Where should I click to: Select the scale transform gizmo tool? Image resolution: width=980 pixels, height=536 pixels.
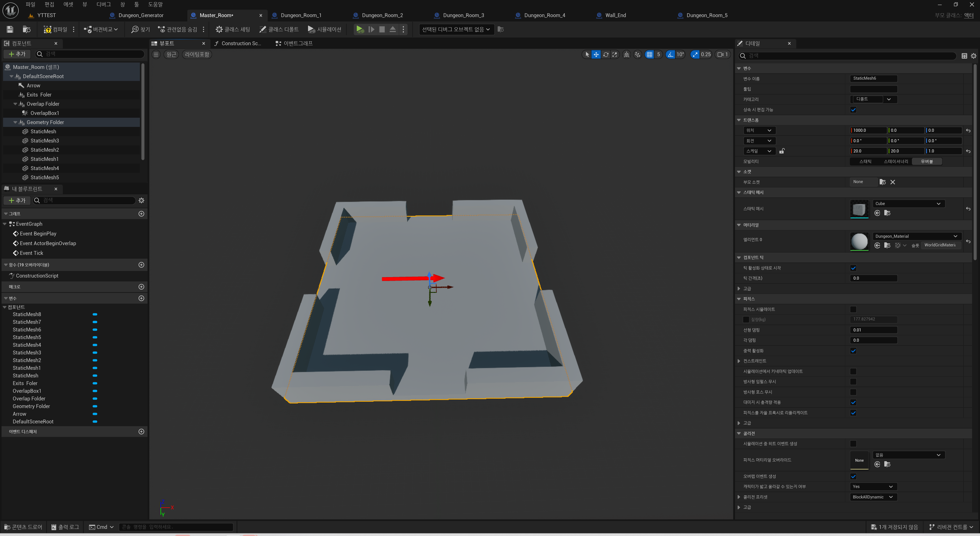[x=615, y=54]
